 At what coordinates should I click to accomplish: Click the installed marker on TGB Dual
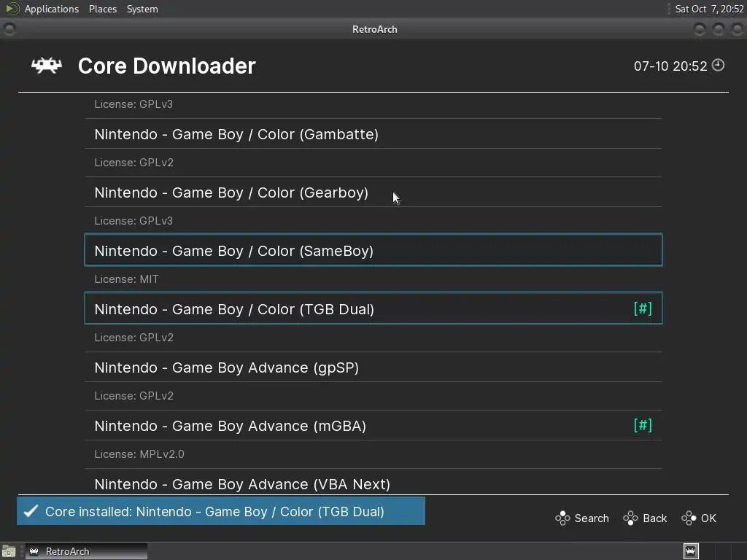coord(643,308)
